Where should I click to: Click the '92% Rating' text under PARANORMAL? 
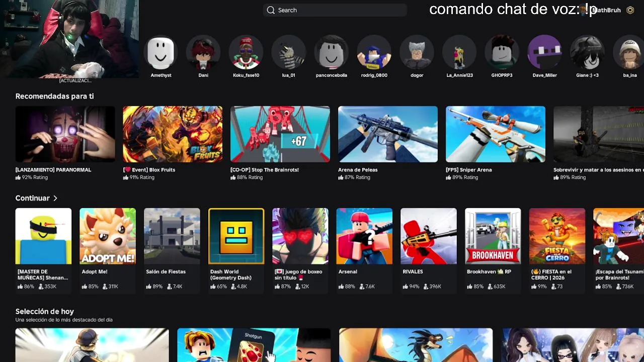(35, 177)
